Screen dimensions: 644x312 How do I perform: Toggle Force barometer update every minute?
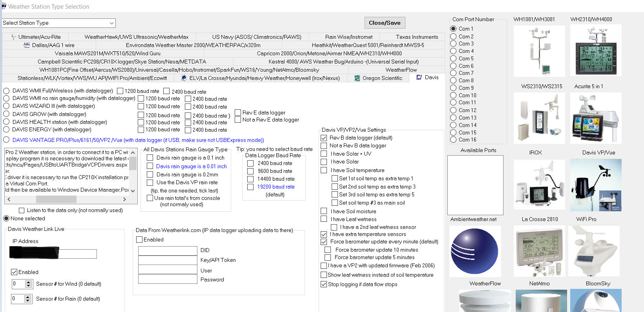[x=324, y=241]
